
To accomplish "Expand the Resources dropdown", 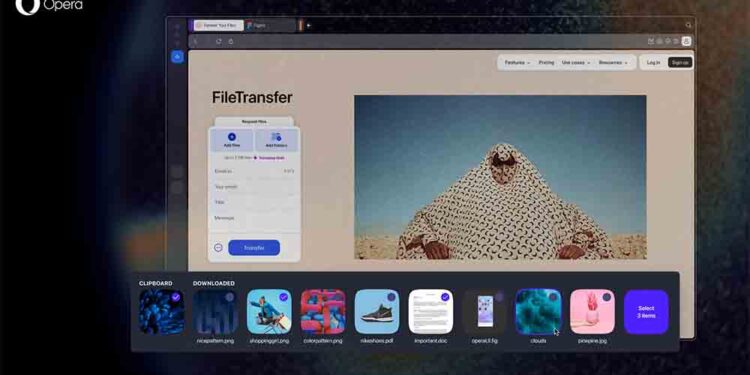I will (613, 63).
